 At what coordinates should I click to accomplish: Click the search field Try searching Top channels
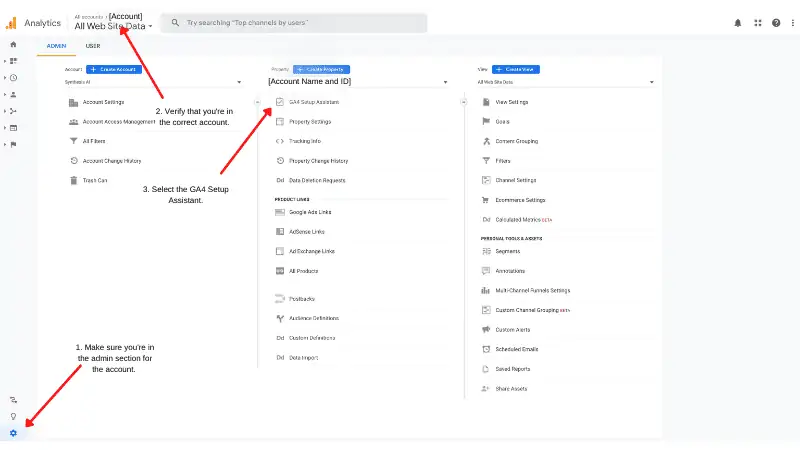[294, 23]
